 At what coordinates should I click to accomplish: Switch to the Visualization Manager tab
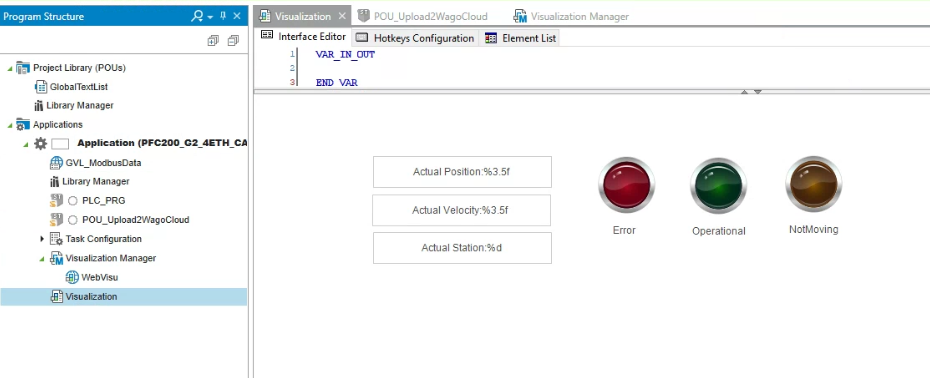tap(571, 16)
